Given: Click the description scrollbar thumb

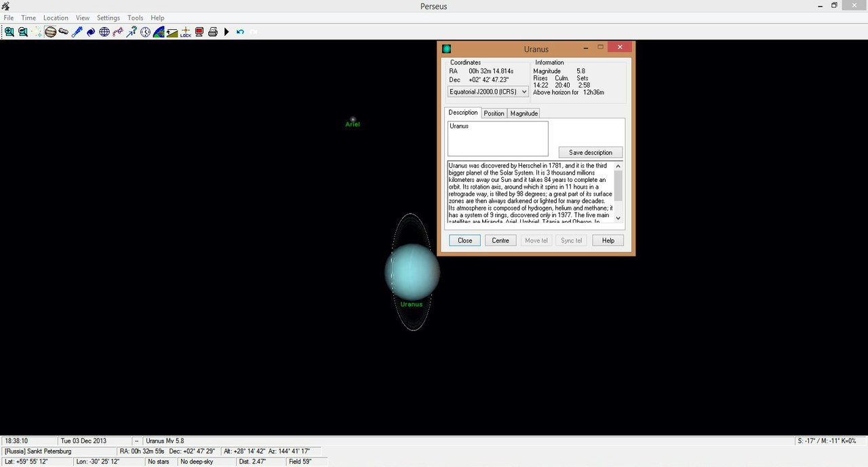Looking at the screenshot, I should (618, 185).
